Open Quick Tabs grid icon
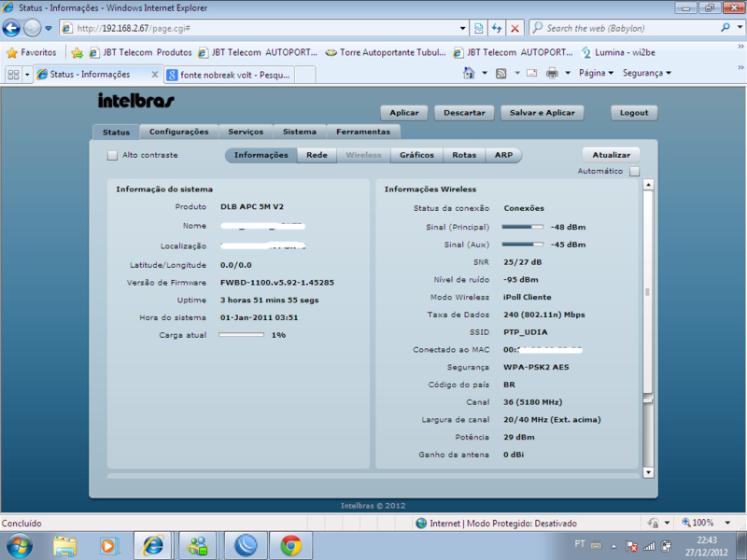The width and height of the screenshot is (747, 560). 13,75
